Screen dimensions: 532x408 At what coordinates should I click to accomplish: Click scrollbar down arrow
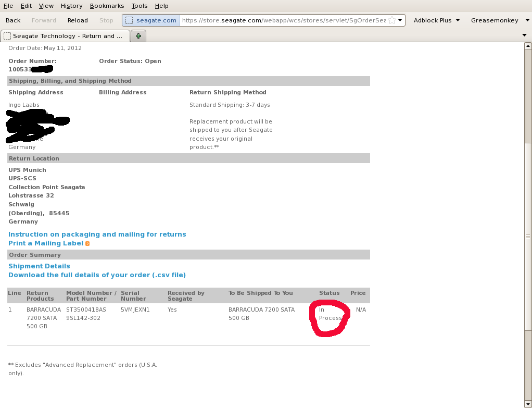528,404
